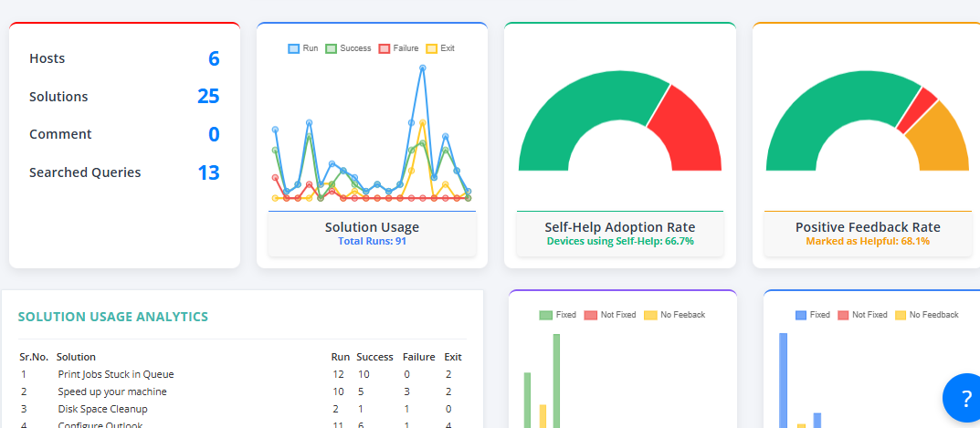Click the Failure column header
980x428 pixels.
coord(418,358)
